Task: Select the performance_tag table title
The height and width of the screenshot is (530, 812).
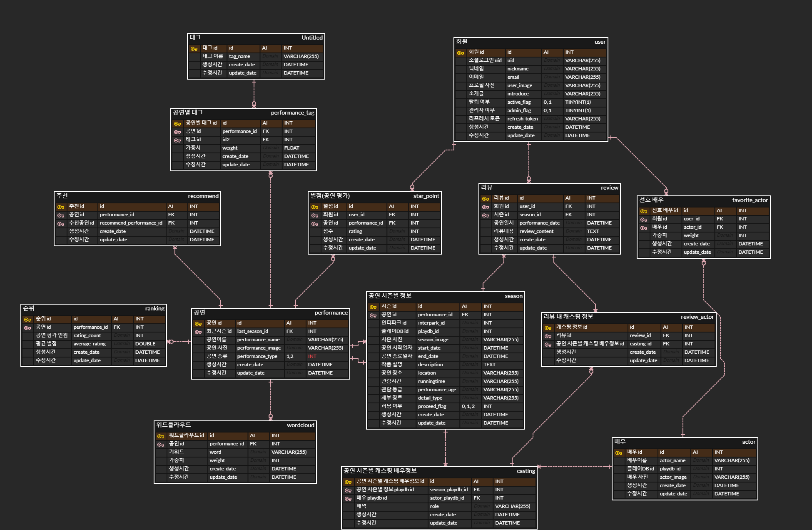Action: click(292, 113)
